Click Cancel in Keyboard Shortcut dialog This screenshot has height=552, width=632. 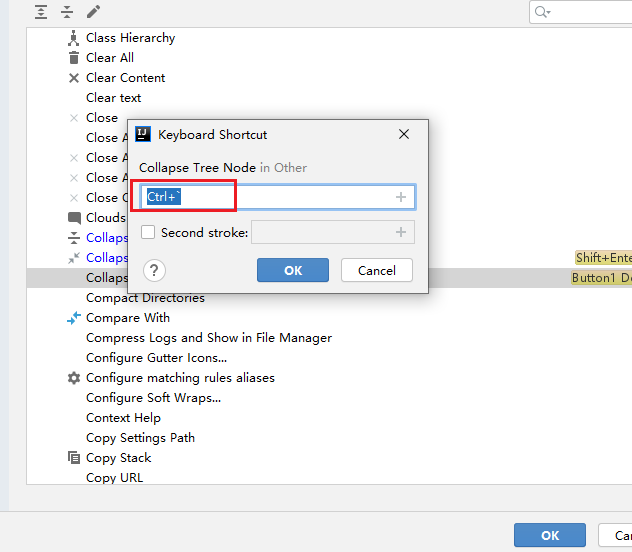coord(377,270)
